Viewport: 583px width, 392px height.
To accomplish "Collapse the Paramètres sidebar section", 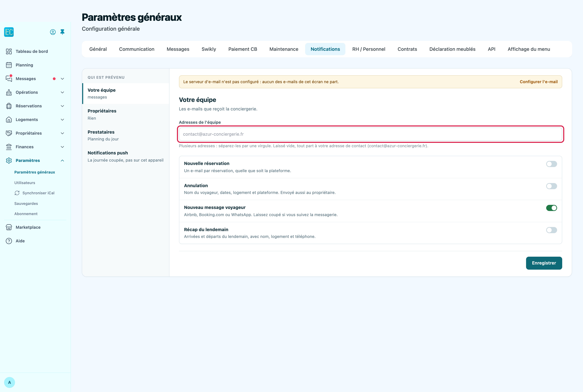I will pos(63,161).
